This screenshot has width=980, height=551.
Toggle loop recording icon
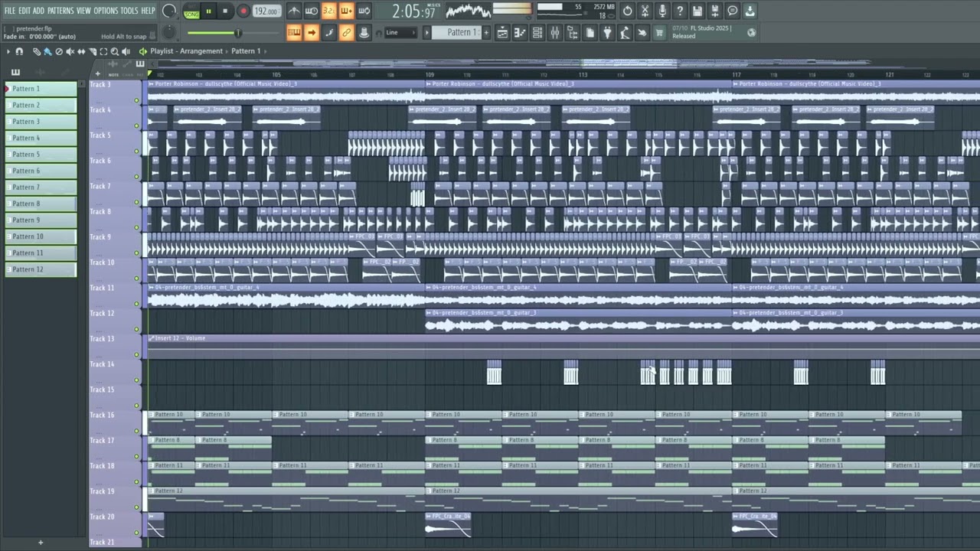click(x=364, y=11)
